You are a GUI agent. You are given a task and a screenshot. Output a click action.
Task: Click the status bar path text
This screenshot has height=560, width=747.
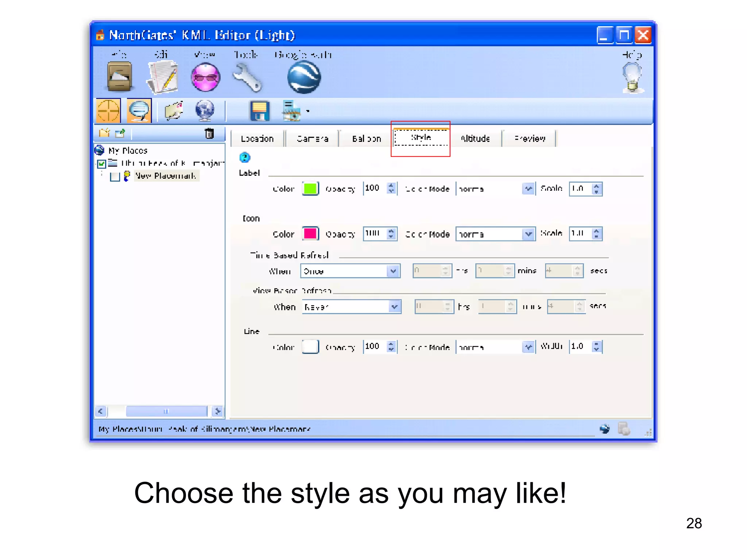point(205,429)
